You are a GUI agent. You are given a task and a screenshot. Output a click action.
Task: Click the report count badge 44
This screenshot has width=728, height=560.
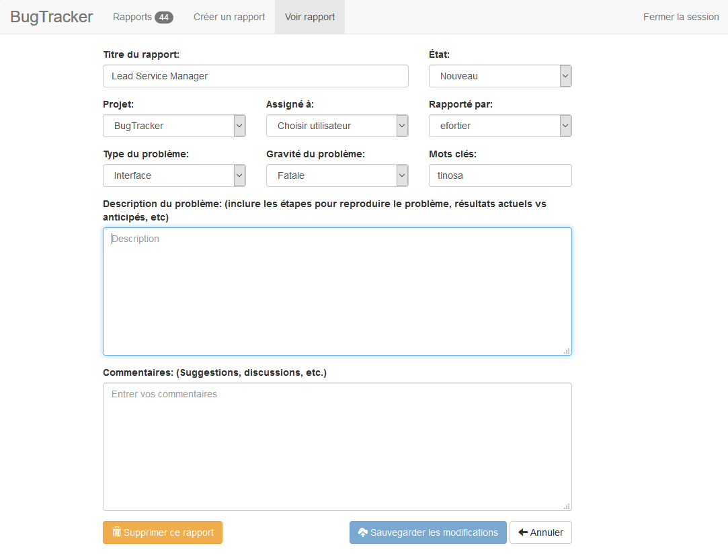(163, 17)
